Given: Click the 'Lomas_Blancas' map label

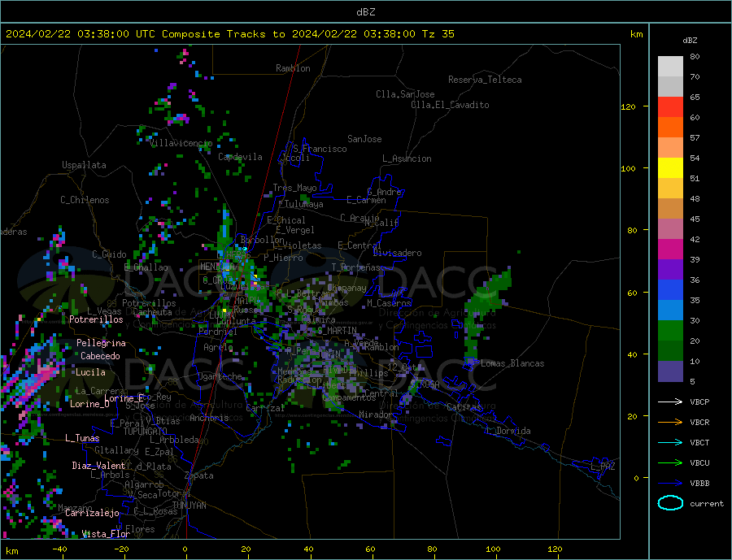Looking at the screenshot, I should 512,363.
